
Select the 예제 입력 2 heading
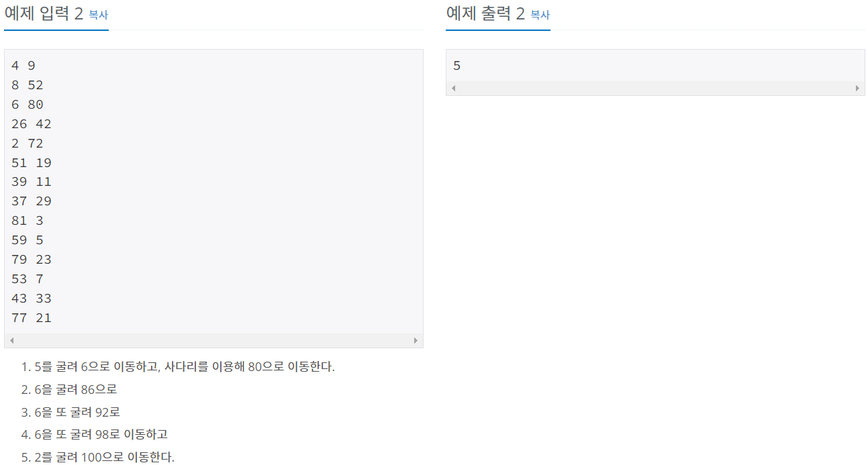(x=44, y=14)
